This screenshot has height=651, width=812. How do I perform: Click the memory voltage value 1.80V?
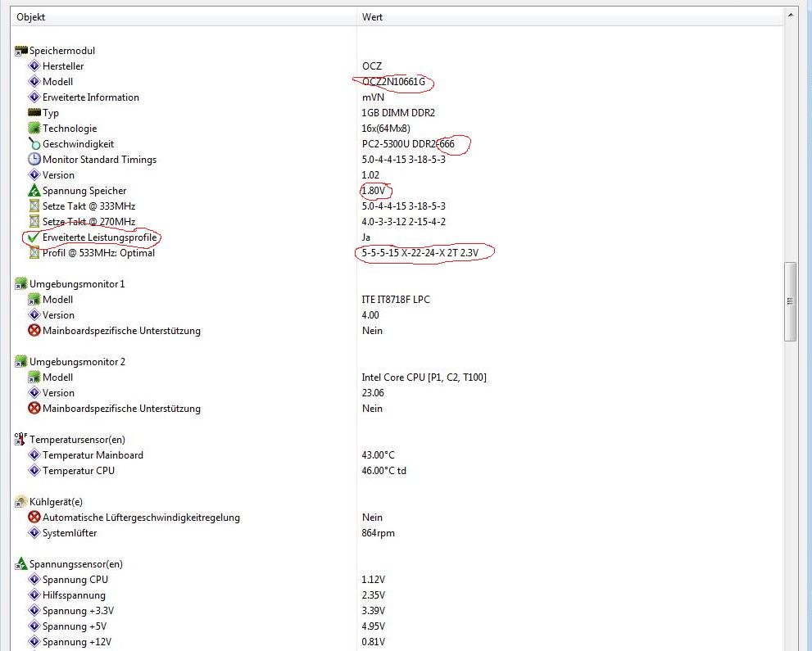pos(374,191)
